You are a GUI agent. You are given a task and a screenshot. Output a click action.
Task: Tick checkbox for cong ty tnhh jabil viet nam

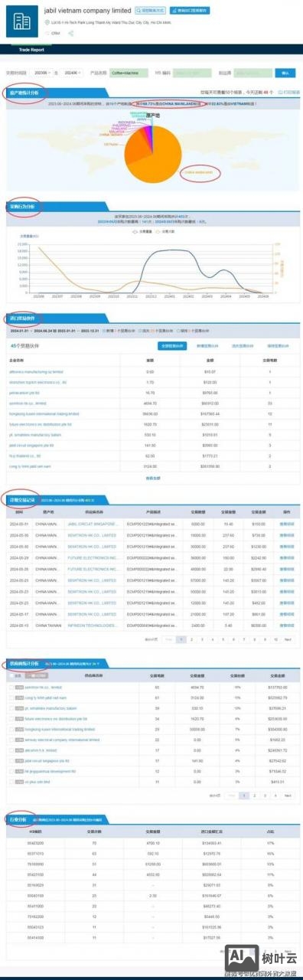pyautogui.click(x=11, y=697)
